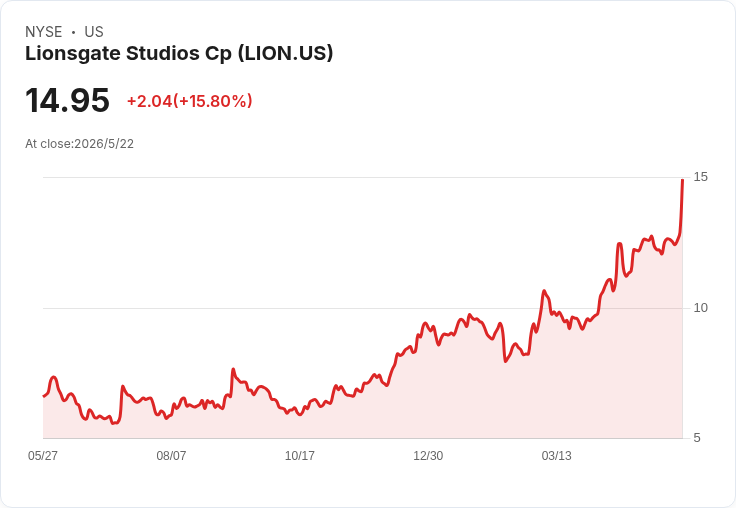
Task: Open the Lionsgate Studios Cp (LION.US) title
Action: (x=179, y=54)
